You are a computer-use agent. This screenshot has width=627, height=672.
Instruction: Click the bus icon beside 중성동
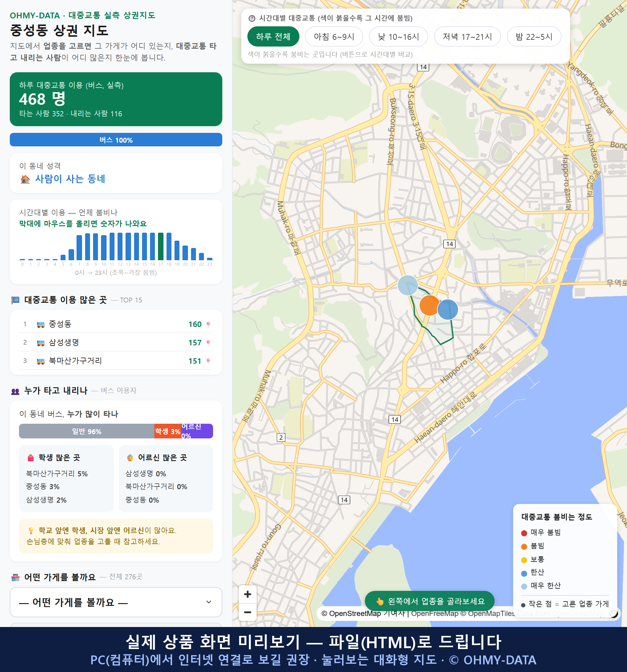tap(40, 325)
